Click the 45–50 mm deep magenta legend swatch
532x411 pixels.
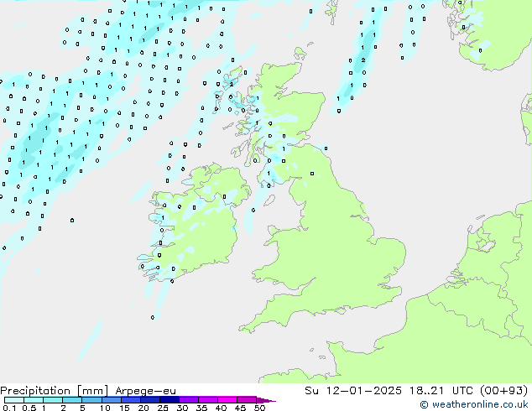(247, 400)
